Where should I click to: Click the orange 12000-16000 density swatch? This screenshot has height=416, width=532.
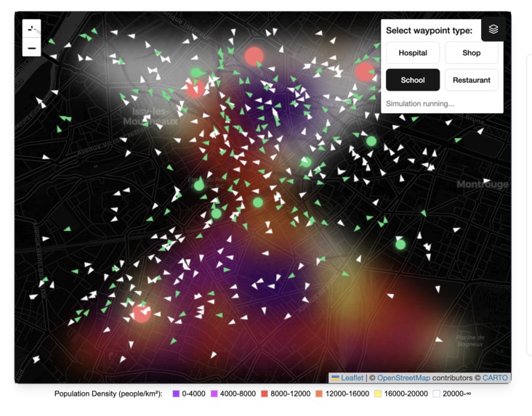[319, 393]
